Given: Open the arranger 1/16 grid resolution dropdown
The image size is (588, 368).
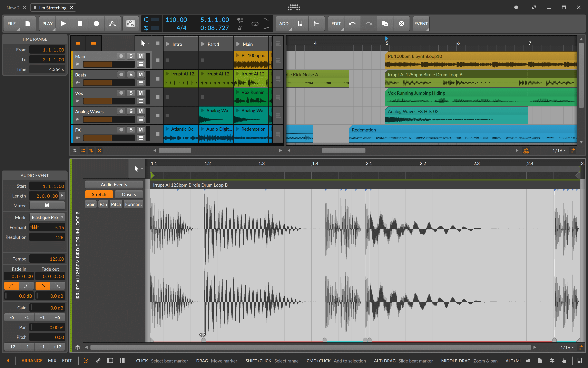Looking at the screenshot, I should [559, 151].
